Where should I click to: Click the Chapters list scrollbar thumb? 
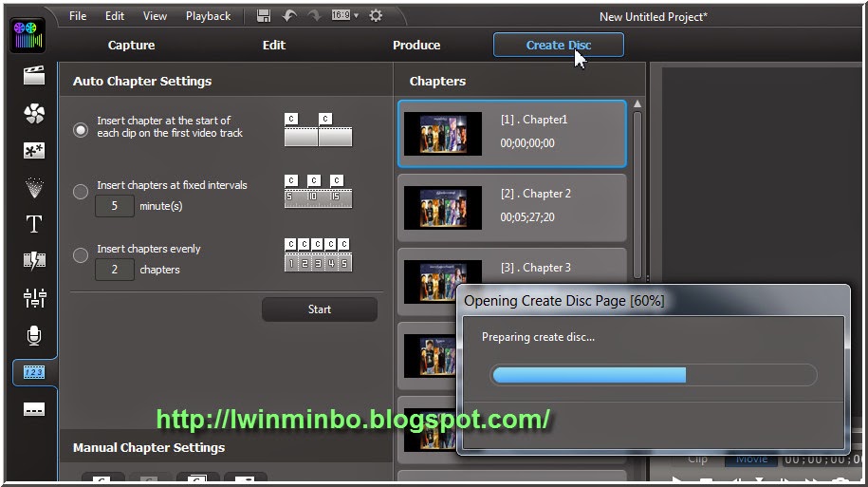pyautogui.click(x=637, y=195)
